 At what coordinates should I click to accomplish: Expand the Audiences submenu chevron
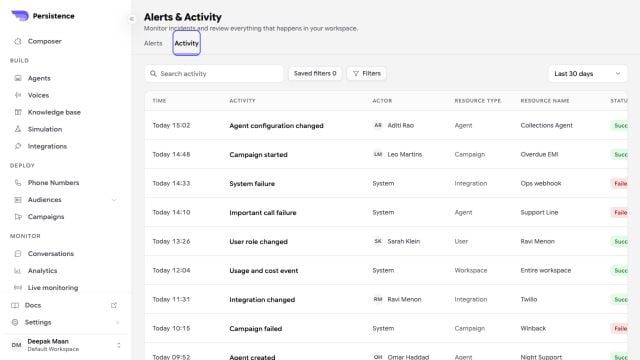pos(114,200)
